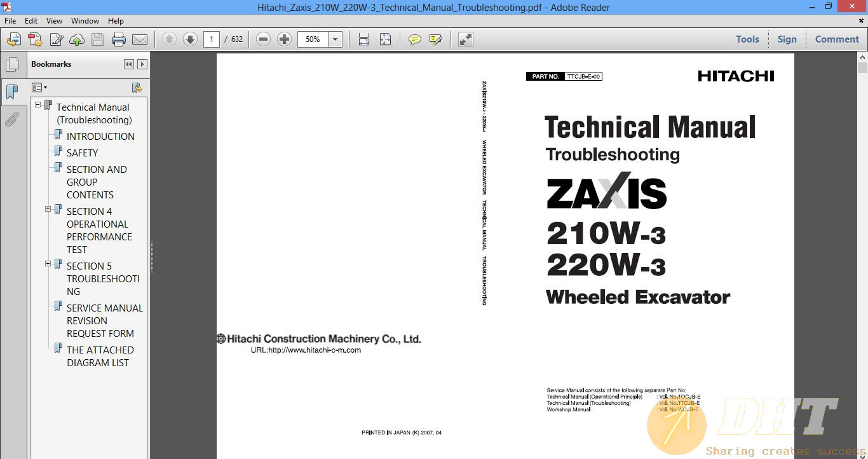Select the INTRODUCTION bookmark

[x=100, y=136]
